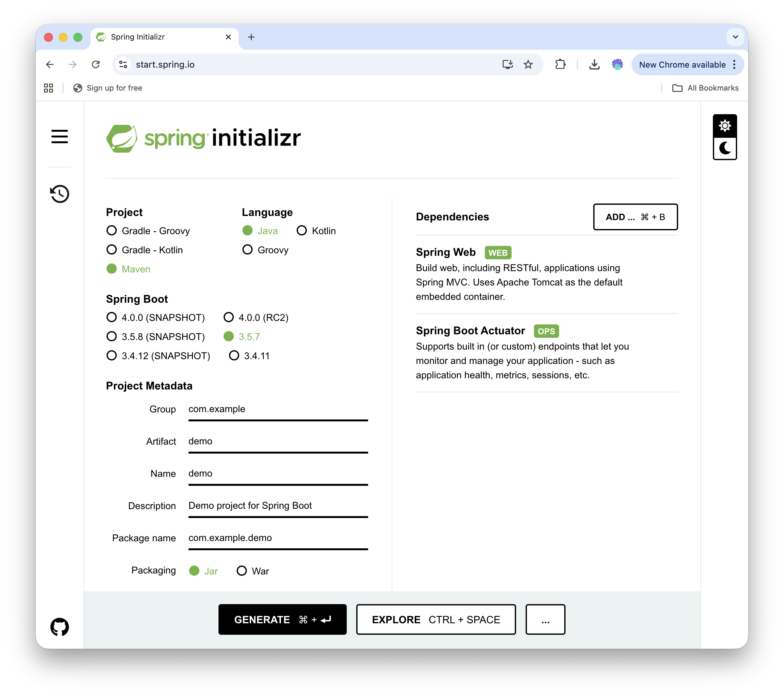Open the Chrome three-dot menu
This screenshot has width=784, height=696.
734,64
